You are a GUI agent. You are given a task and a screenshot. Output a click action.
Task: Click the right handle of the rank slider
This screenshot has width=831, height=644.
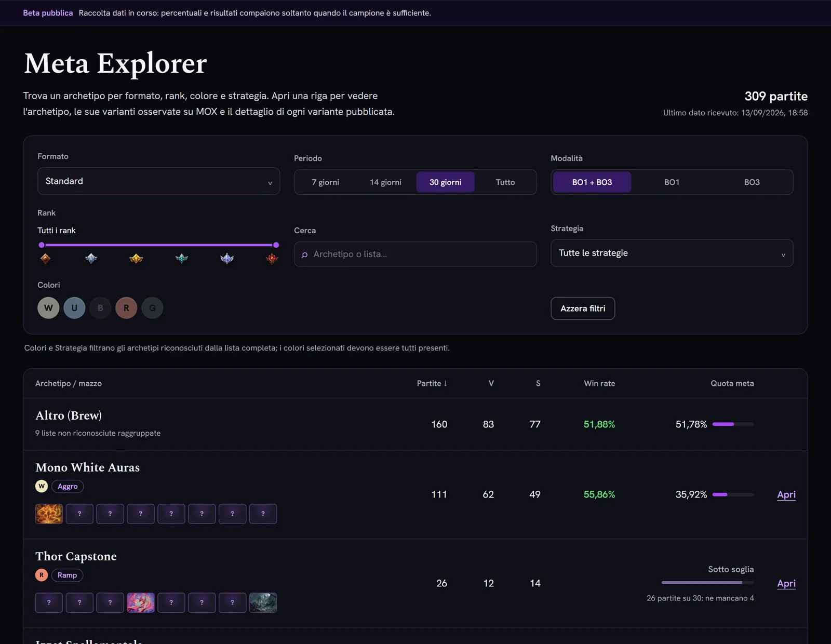276,245
